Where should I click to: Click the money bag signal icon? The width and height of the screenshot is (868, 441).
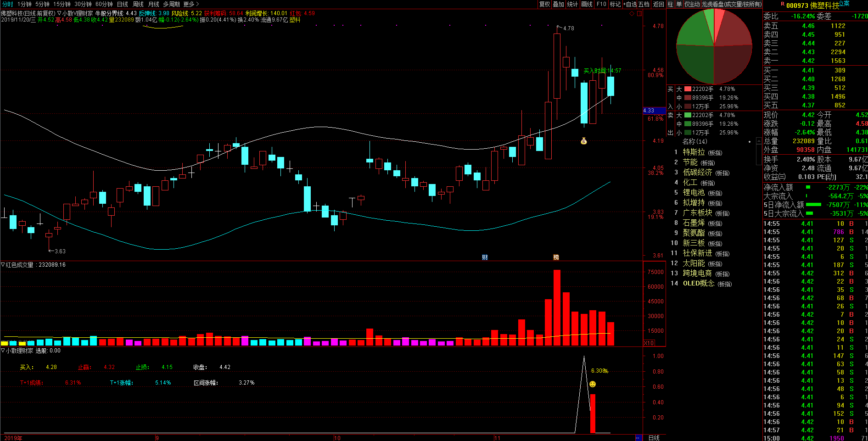(584, 141)
